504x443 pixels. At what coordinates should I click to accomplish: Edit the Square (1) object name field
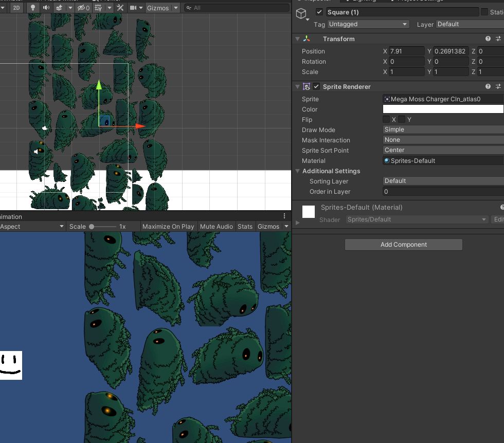pos(402,12)
